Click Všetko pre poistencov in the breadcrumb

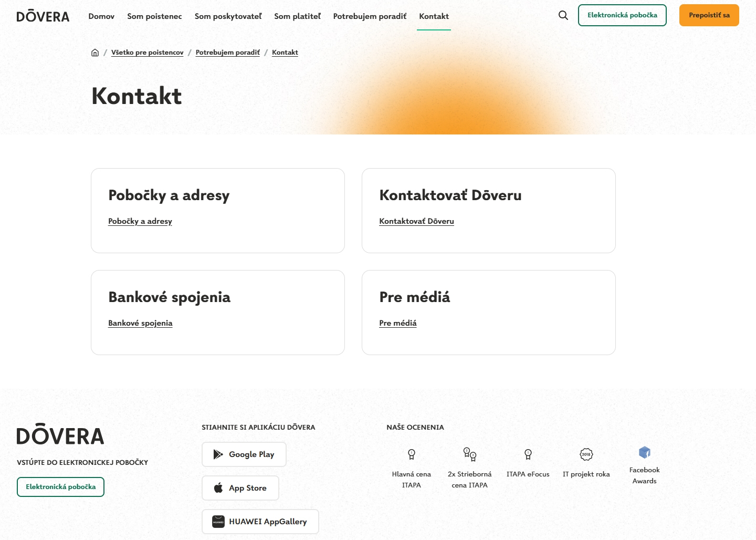(x=147, y=53)
